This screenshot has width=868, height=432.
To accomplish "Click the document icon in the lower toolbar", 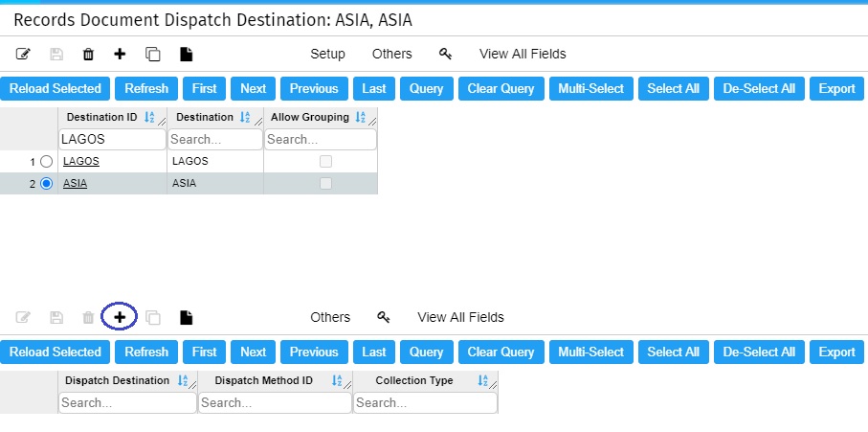I will pyautogui.click(x=187, y=317).
